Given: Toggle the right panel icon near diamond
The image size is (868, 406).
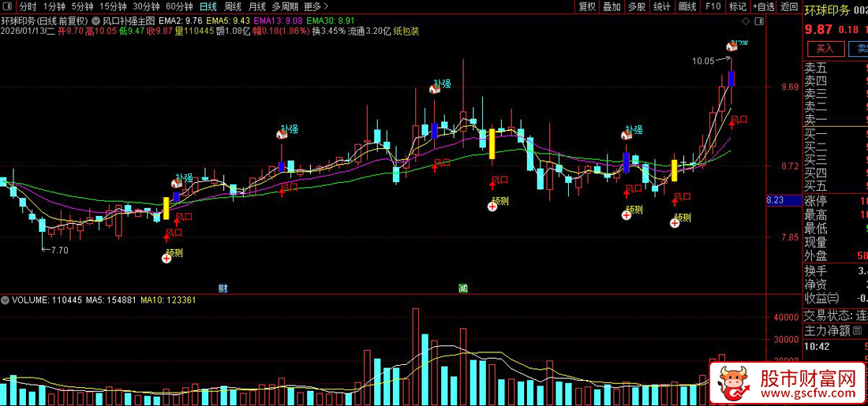Looking at the screenshot, I should pos(759,21).
